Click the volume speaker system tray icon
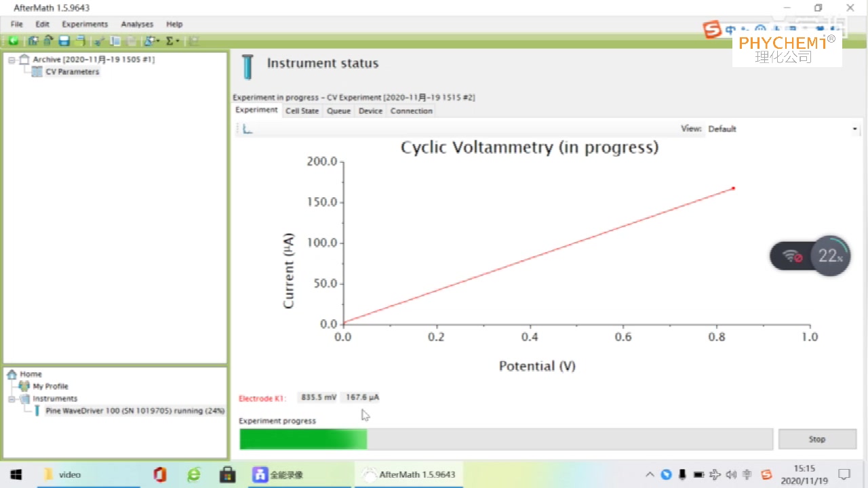Image resolution: width=868 pixels, height=488 pixels. (731, 474)
